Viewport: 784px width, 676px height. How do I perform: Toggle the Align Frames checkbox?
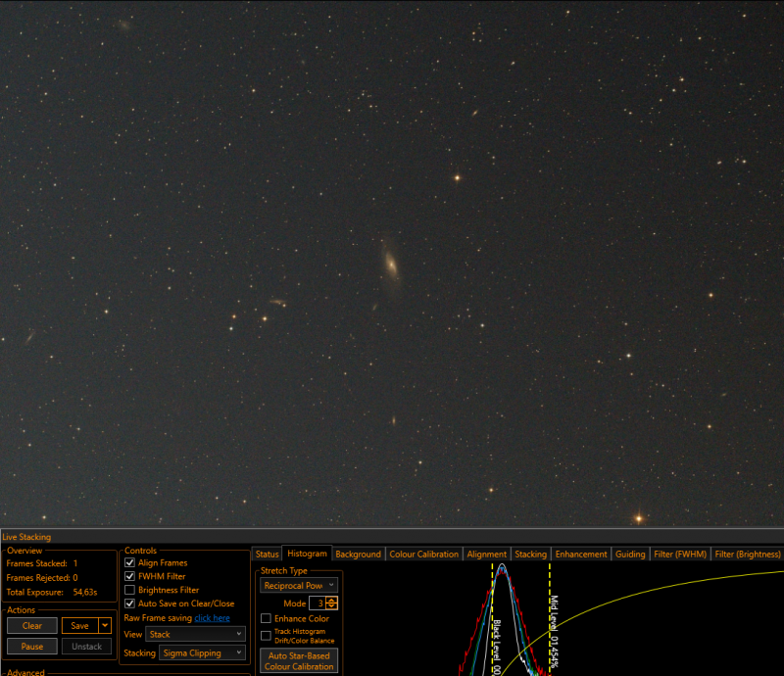129,562
